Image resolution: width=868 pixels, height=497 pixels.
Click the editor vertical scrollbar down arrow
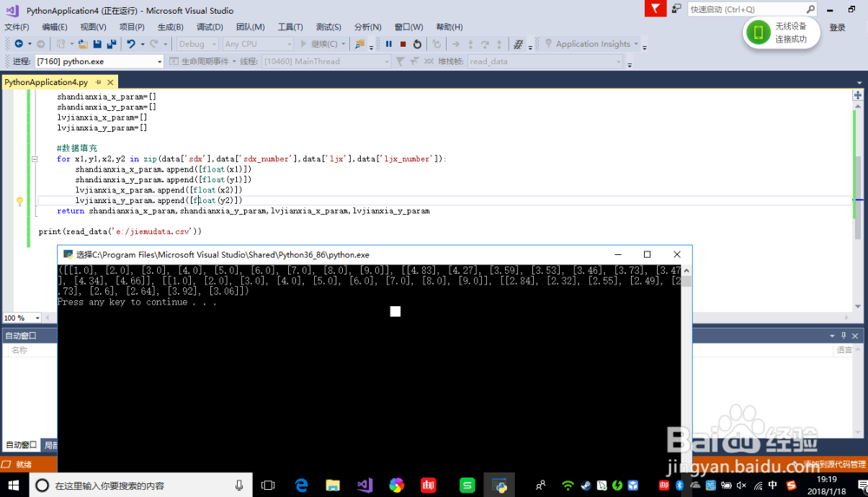tap(858, 306)
